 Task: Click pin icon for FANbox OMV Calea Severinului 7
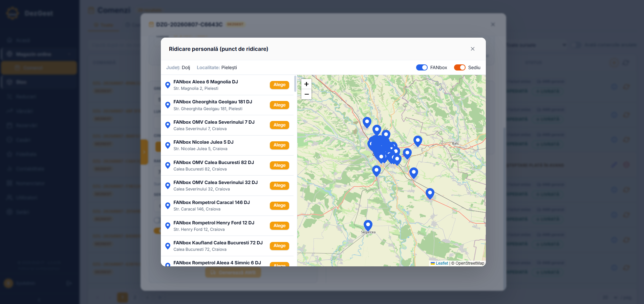pyautogui.click(x=168, y=125)
